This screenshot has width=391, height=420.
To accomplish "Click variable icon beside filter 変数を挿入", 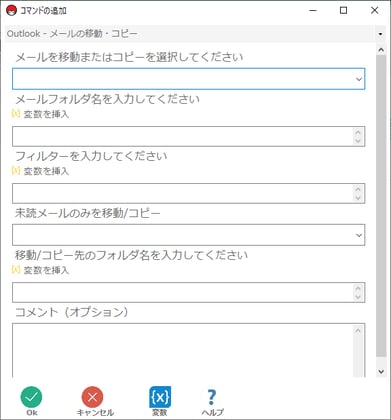I will tap(16, 171).
